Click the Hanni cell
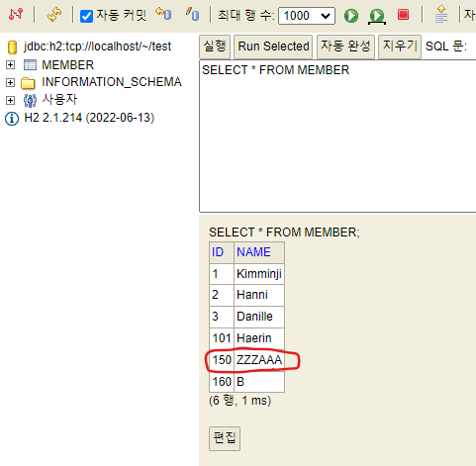Image resolution: width=476 pixels, height=466 pixels. (x=259, y=295)
